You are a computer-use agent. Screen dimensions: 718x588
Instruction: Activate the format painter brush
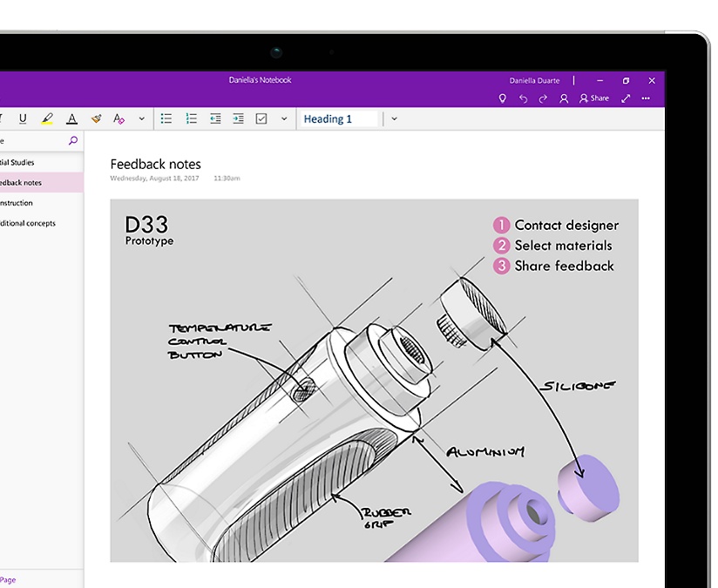click(96, 119)
